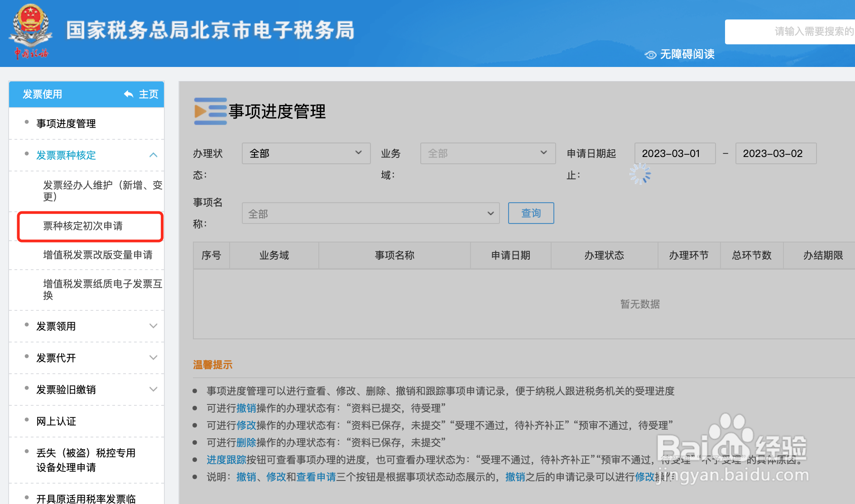Image resolution: width=855 pixels, height=504 pixels.
Task: Select 事项进度管理 in sidebar
Action: [66, 123]
